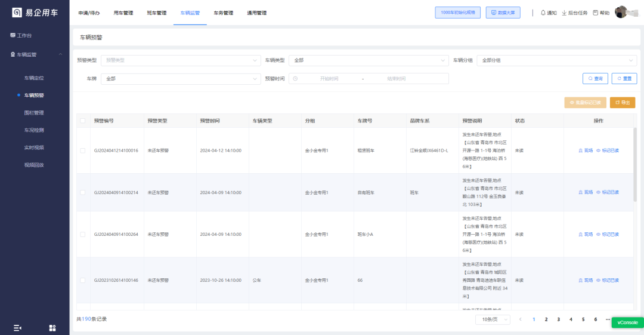Go to page 3 in pagination
Image resolution: width=644 pixels, height=335 pixels.
point(558,319)
